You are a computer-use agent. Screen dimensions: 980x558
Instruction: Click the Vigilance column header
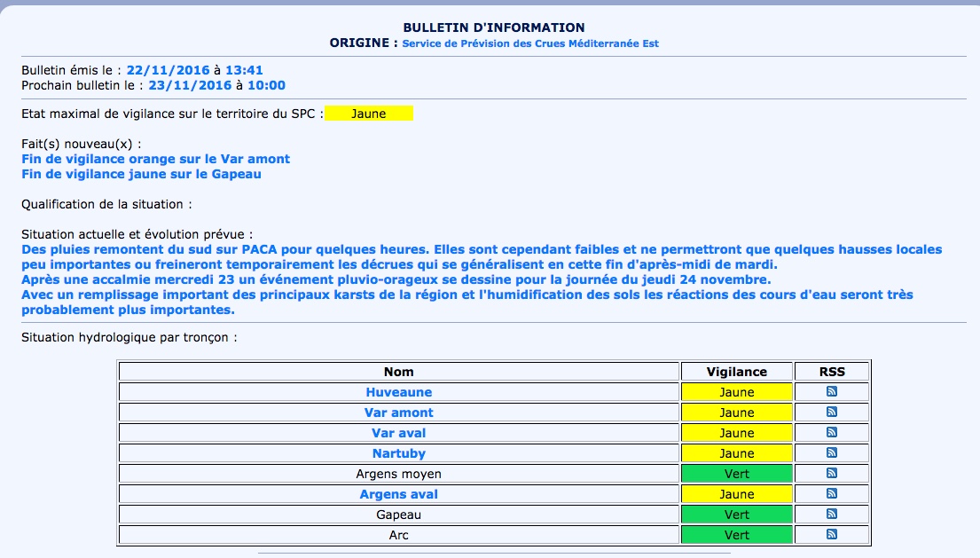tap(737, 372)
